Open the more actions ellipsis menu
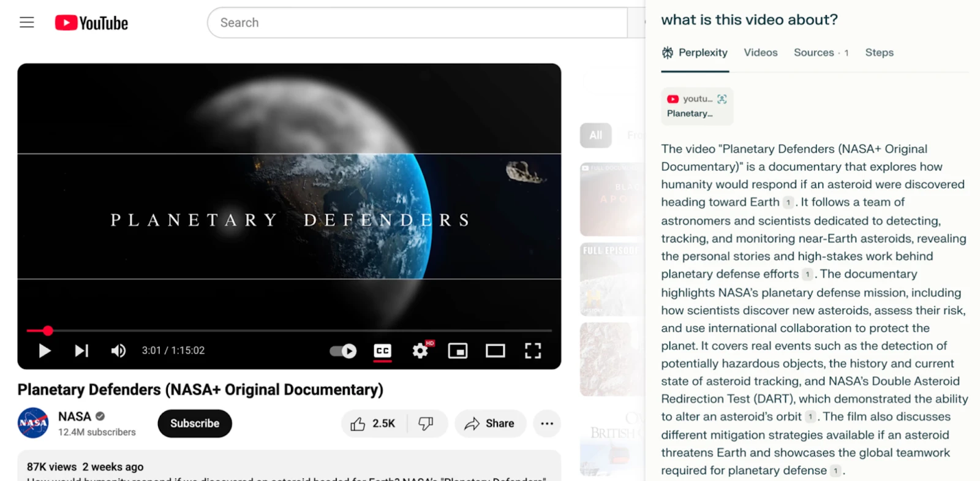 547,423
